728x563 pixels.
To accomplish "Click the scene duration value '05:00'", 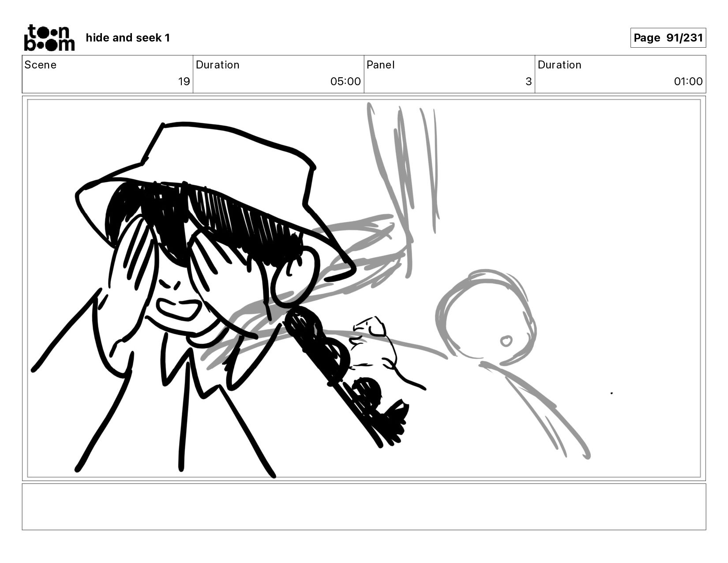I will click(x=345, y=82).
